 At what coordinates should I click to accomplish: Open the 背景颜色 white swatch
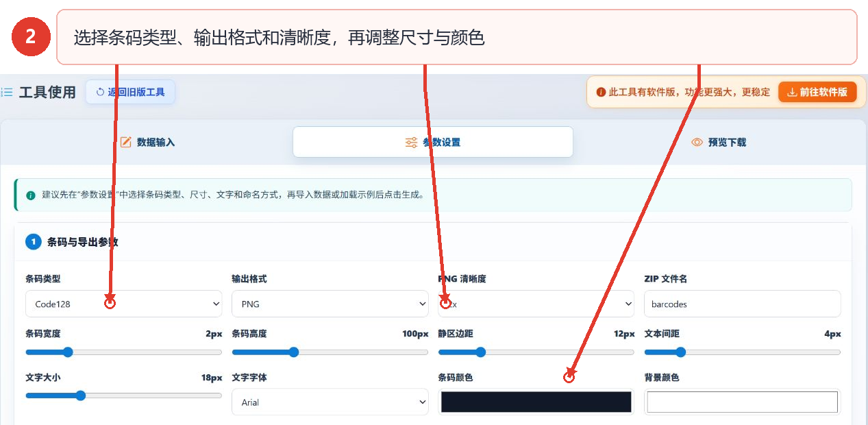[743, 402]
